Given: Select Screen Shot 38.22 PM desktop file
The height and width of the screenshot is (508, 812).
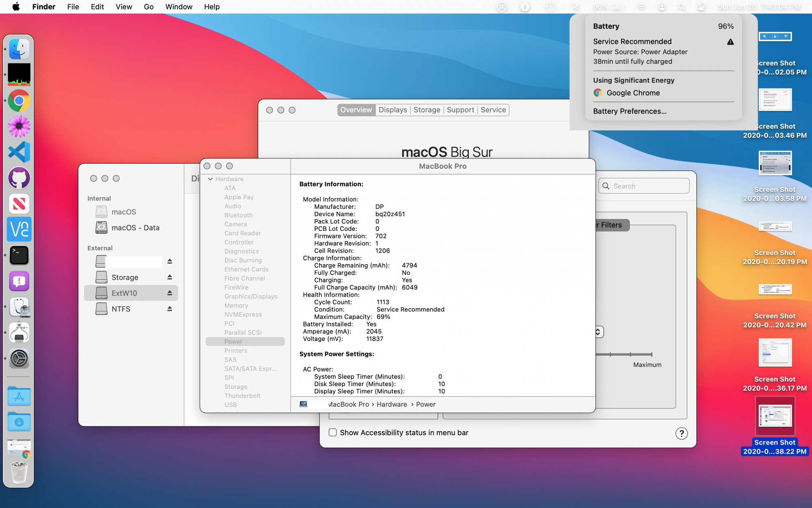Looking at the screenshot, I should (775, 427).
